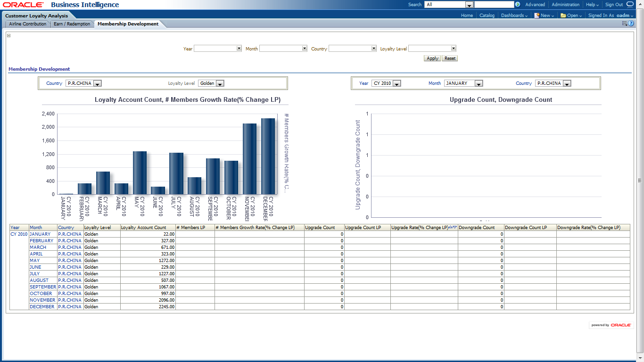Open the dashboard Help icon
Screen dimensions: 644x362
[631, 23]
